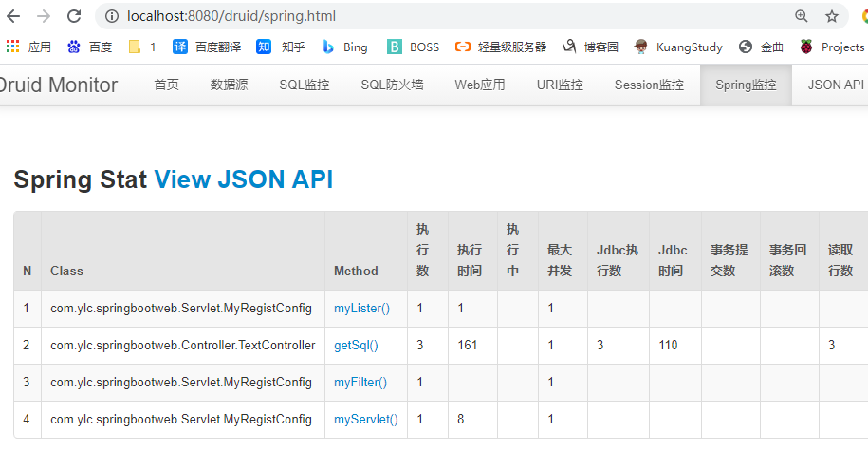The image size is (868, 451).
Task: Open the 百度 bookmark
Action: [90, 47]
